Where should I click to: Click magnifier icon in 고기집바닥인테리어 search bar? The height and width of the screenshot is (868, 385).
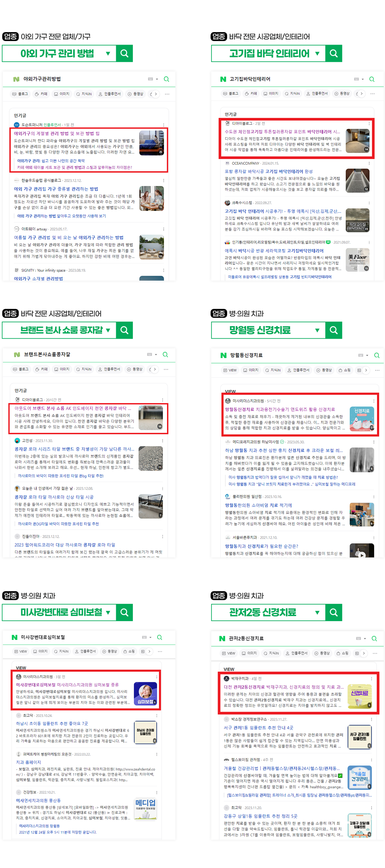pos(372,79)
